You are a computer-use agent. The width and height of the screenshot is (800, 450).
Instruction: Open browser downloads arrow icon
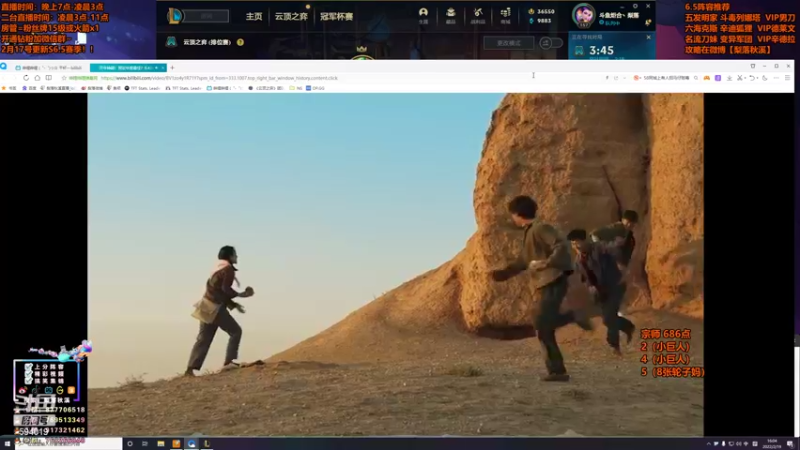pyautogui.click(x=729, y=78)
